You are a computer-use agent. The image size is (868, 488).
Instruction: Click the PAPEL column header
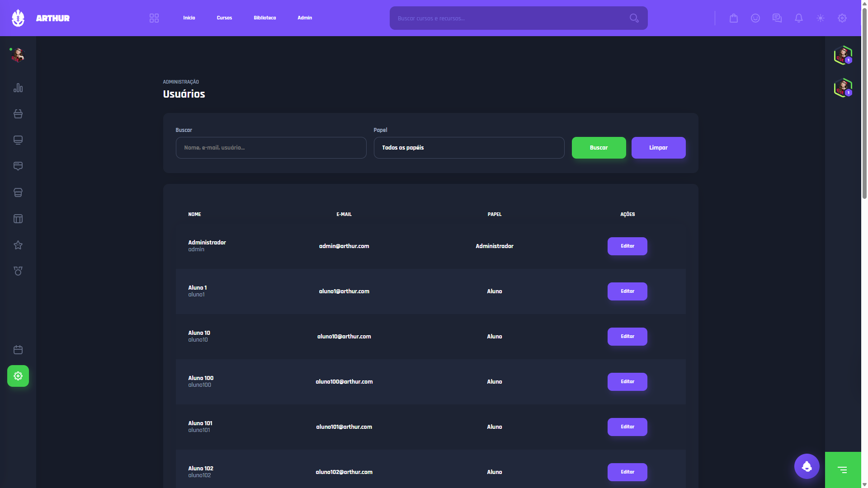tap(495, 214)
